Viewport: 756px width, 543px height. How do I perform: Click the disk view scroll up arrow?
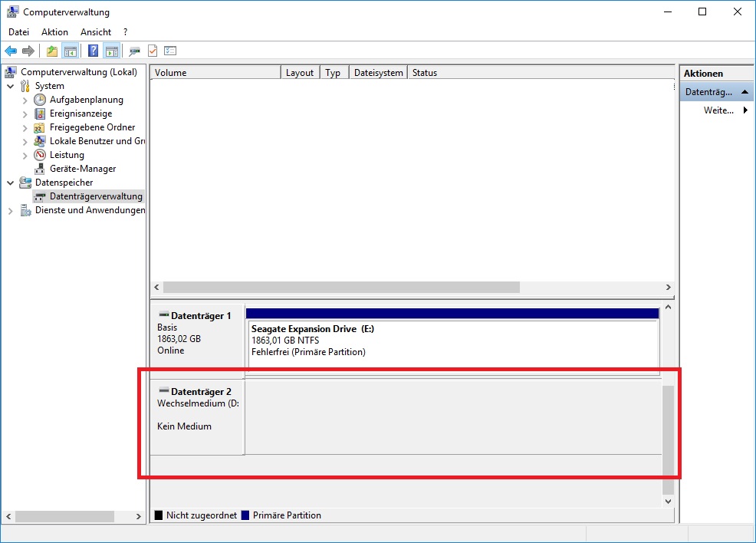(669, 308)
